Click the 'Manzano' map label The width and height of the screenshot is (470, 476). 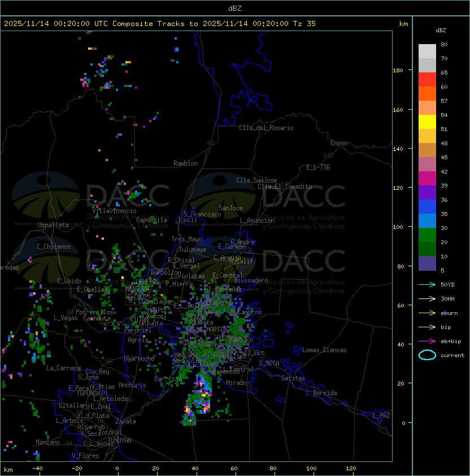[x=47, y=442]
